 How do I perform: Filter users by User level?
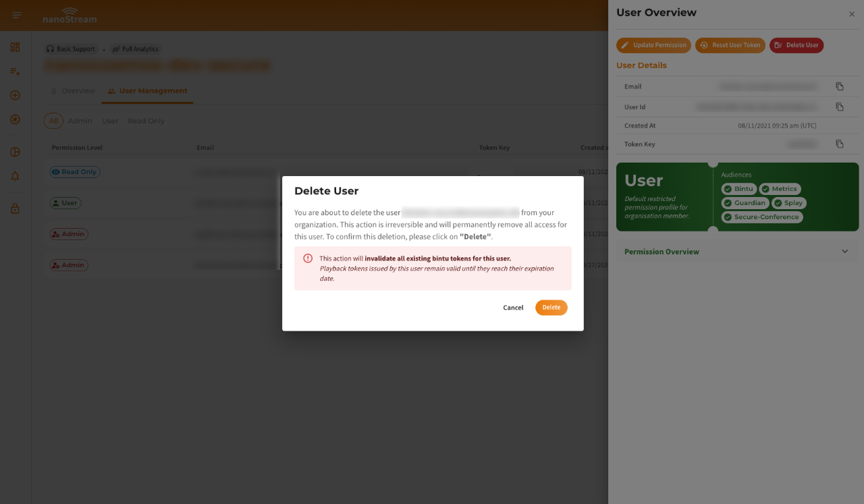(x=110, y=121)
